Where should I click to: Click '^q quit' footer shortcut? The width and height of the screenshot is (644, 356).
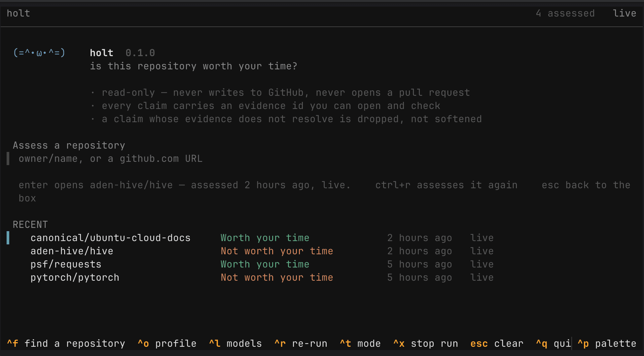554,344
